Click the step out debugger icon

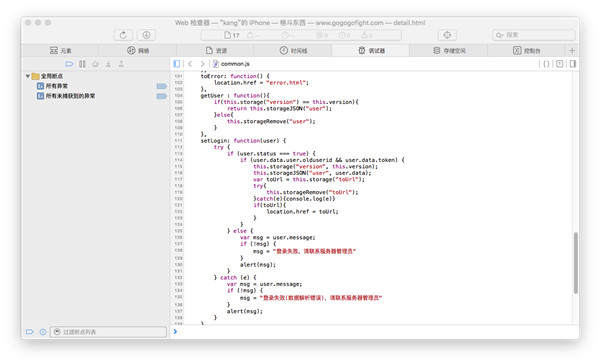click(121, 64)
